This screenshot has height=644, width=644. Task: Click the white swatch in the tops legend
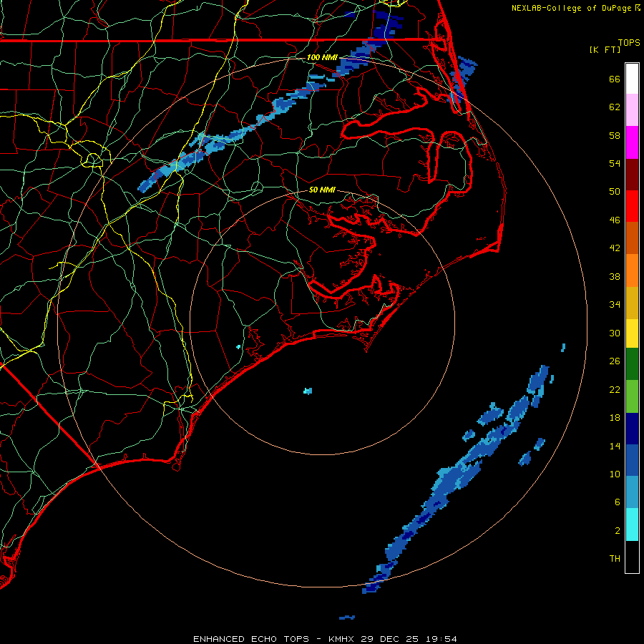632,79
